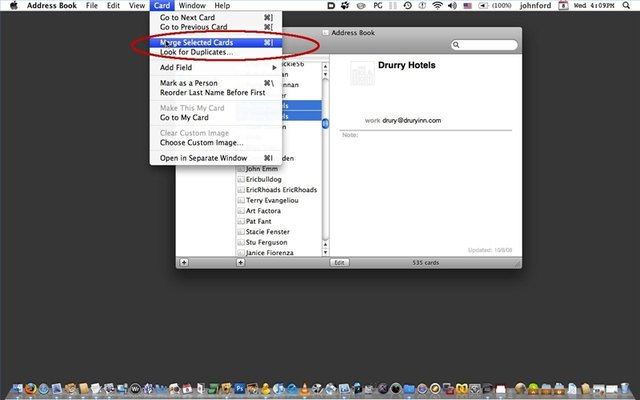Close the open Card menu title

162,5
